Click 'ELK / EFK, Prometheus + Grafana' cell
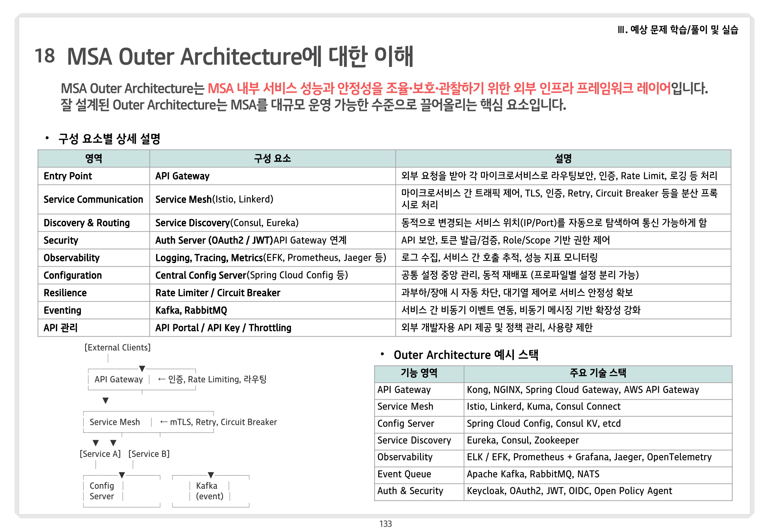The image size is (769, 532). 598,458
